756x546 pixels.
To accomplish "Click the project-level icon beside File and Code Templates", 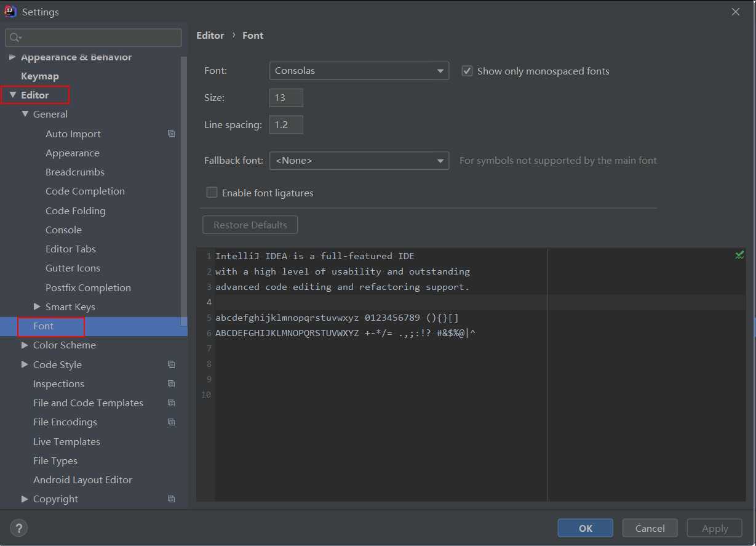I will coord(172,403).
